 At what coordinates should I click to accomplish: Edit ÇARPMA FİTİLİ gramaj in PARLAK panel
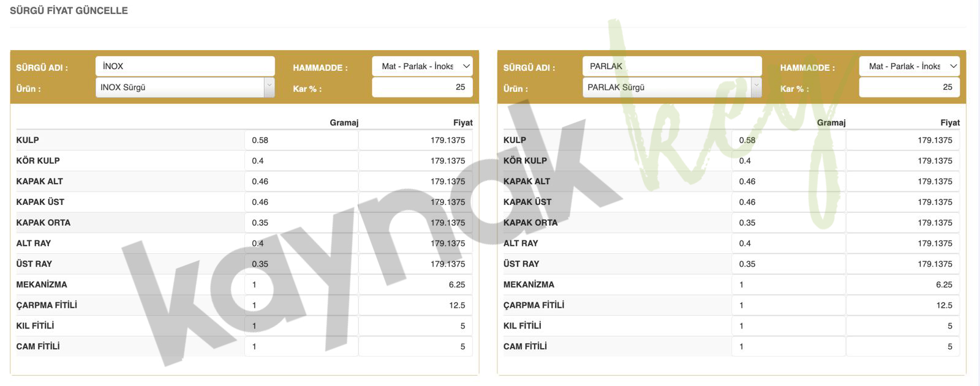pos(788,305)
